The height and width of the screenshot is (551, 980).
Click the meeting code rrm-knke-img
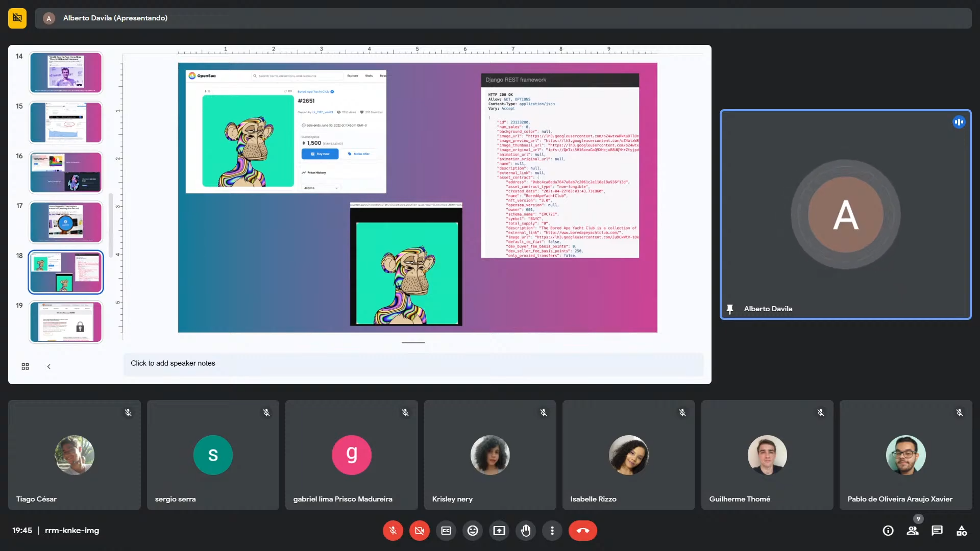pos(72,531)
